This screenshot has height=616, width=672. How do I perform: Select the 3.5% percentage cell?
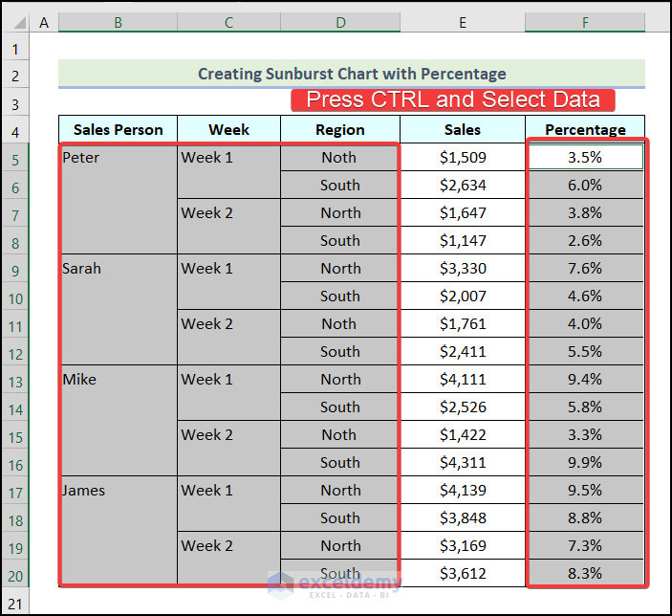pyautogui.click(x=585, y=158)
